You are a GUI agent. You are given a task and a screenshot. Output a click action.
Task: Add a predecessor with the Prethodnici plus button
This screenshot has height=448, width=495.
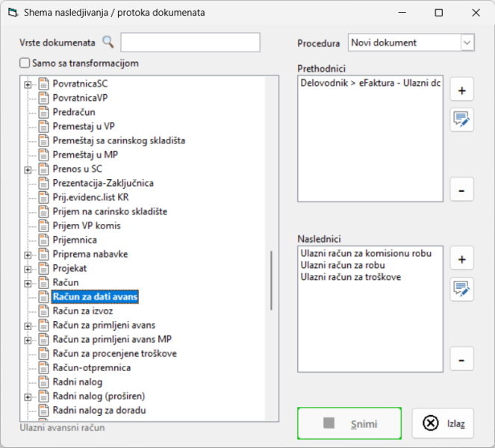(x=461, y=90)
